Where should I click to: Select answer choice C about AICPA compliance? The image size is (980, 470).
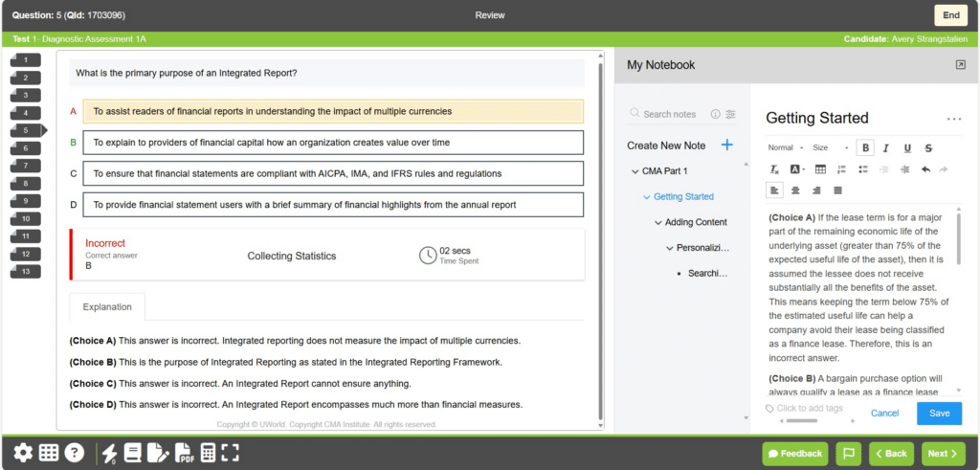tap(333, 174)
